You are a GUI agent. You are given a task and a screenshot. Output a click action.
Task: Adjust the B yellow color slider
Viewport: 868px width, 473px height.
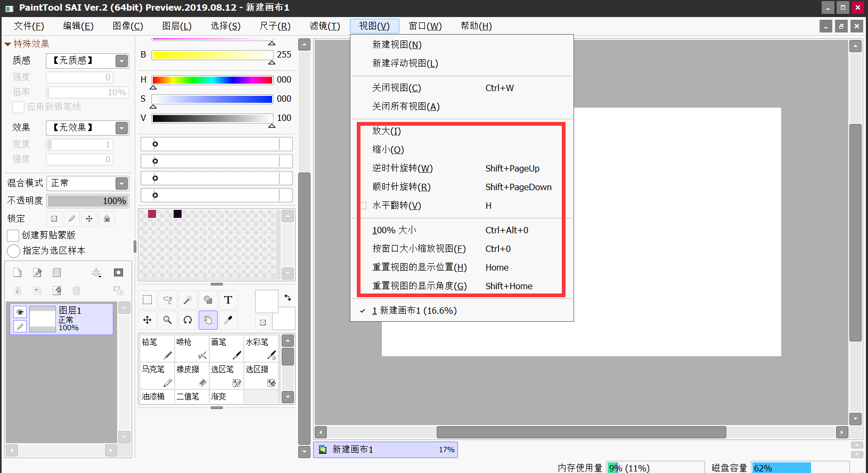[x=212, y=55]
